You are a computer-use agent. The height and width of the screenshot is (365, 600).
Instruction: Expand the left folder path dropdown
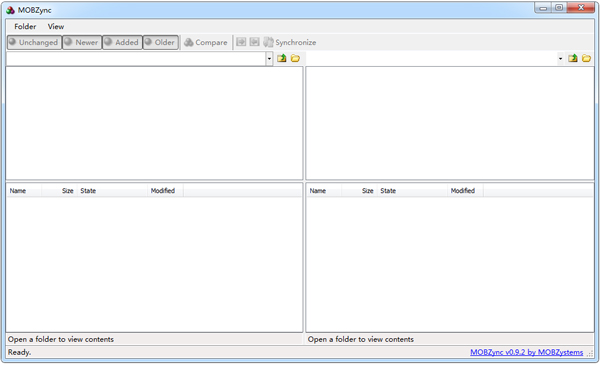269,59
